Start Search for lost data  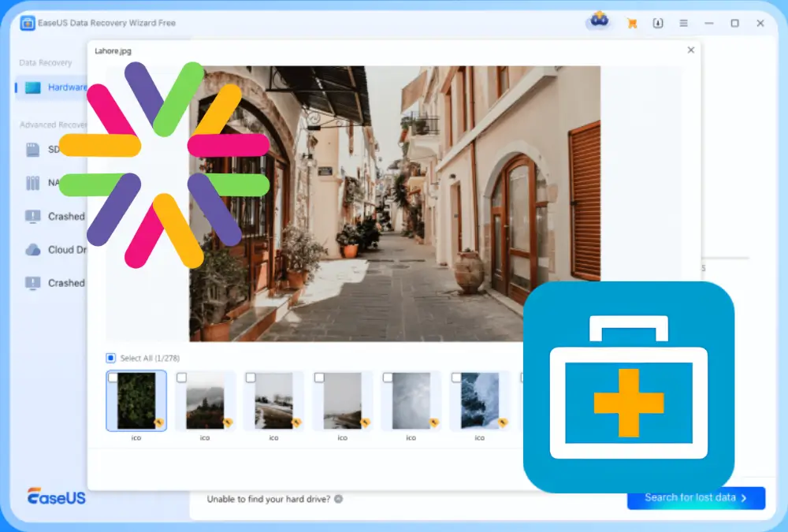tap(696, 498)
